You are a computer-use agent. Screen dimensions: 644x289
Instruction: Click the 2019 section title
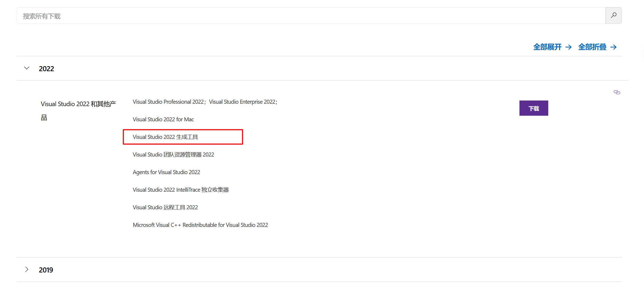pyautogui.click(x=46, y=270)
